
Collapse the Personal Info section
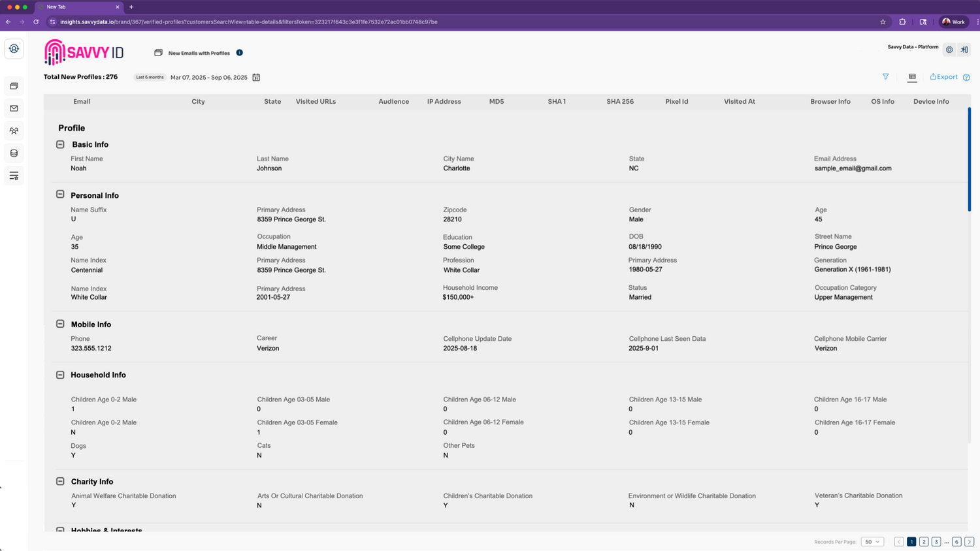coord(60,195)
